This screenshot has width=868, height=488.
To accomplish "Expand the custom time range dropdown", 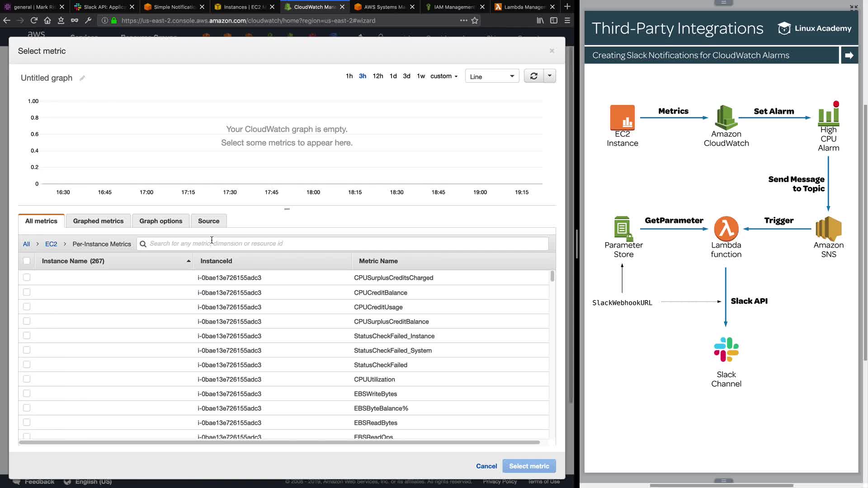I will [x=443, y=76].
